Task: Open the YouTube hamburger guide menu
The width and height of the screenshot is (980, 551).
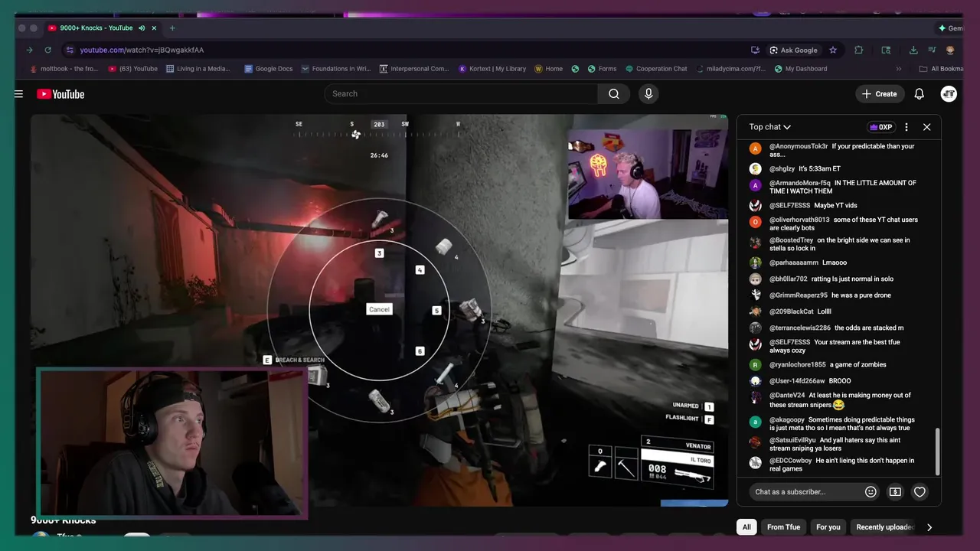Action: tap(18, 94)
